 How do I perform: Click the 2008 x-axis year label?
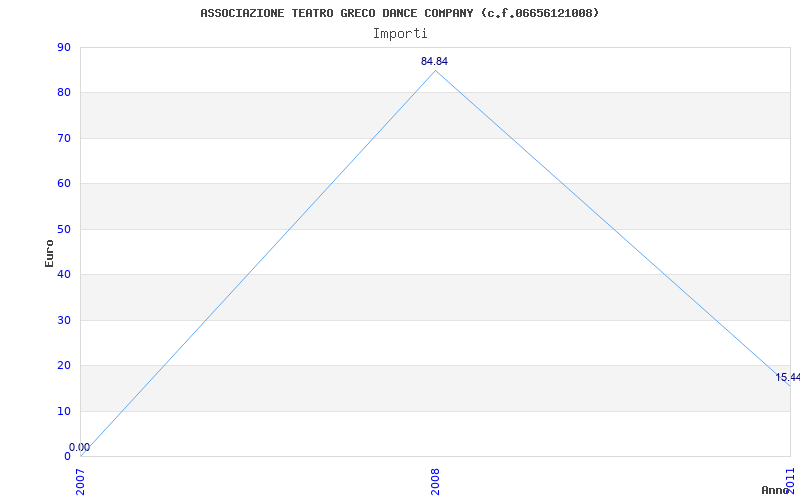(435, 482)
